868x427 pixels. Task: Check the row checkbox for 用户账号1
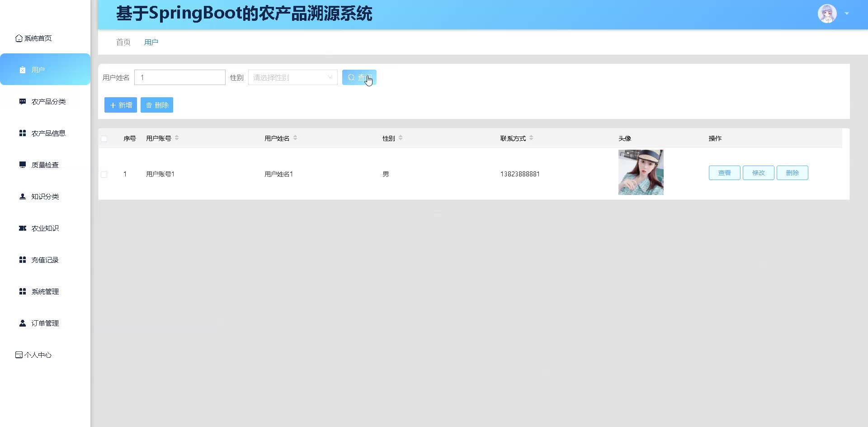pos(104,175)
